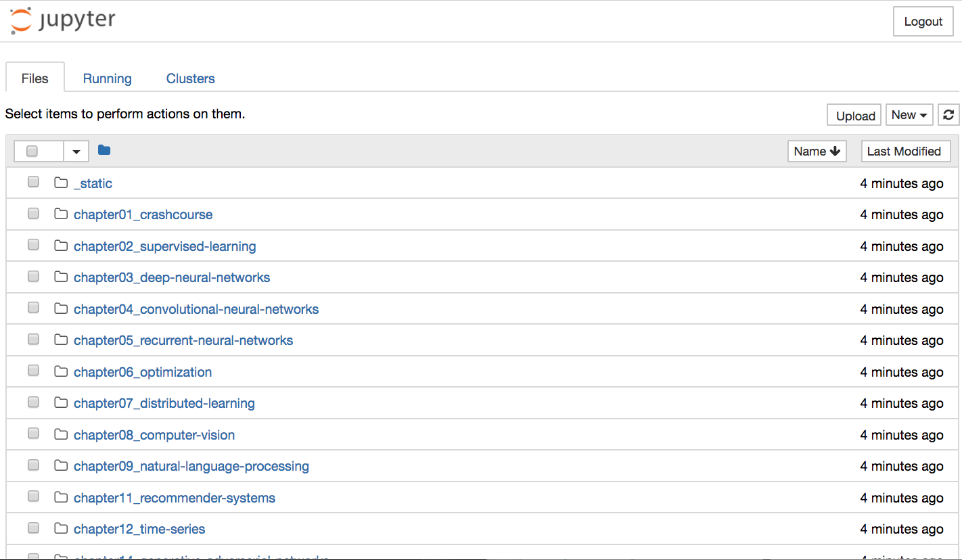Click folder icon beside _static
The width and height of the screenshot is (962, 560).
(x=61, y=183)
